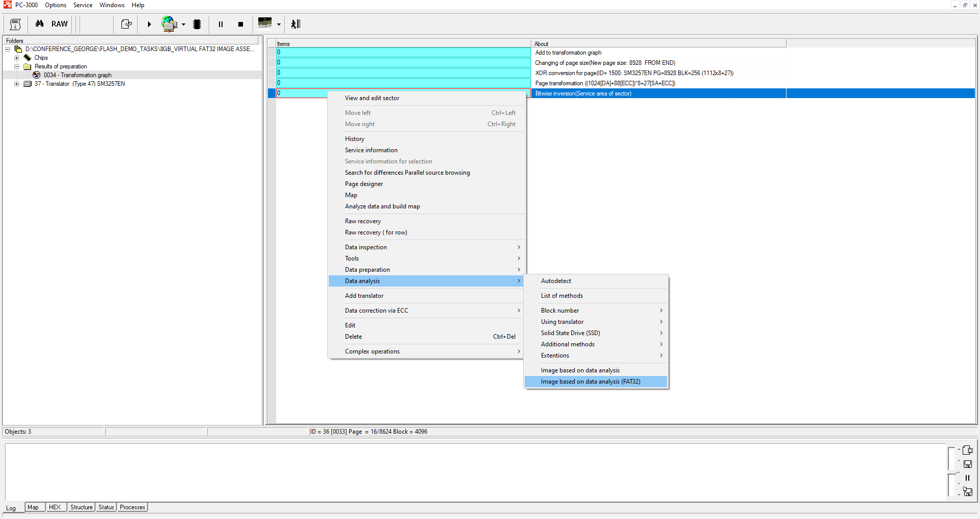Click the floppy disk save log icon
The height and width of the screenshot is (519, 980).
[x=967, y=464]
